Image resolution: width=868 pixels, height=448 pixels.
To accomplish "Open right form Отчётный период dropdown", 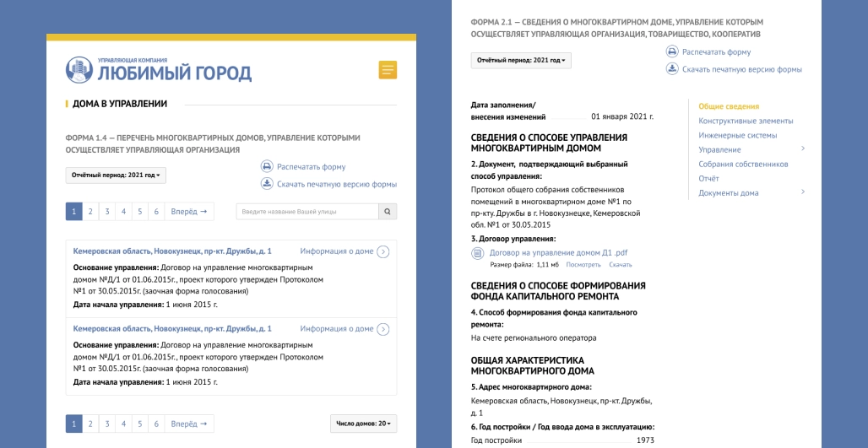I will 522,61.
